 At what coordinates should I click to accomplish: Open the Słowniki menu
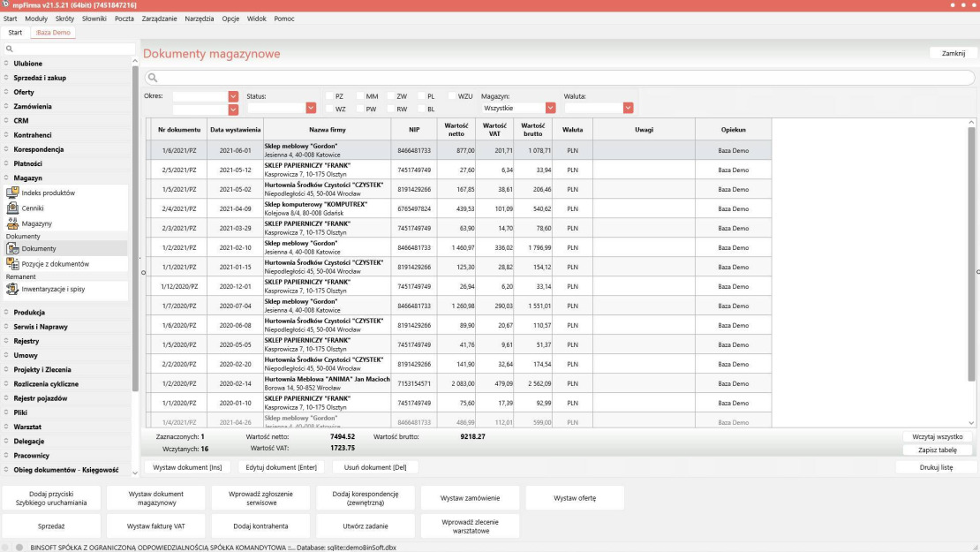click(94, 19)
